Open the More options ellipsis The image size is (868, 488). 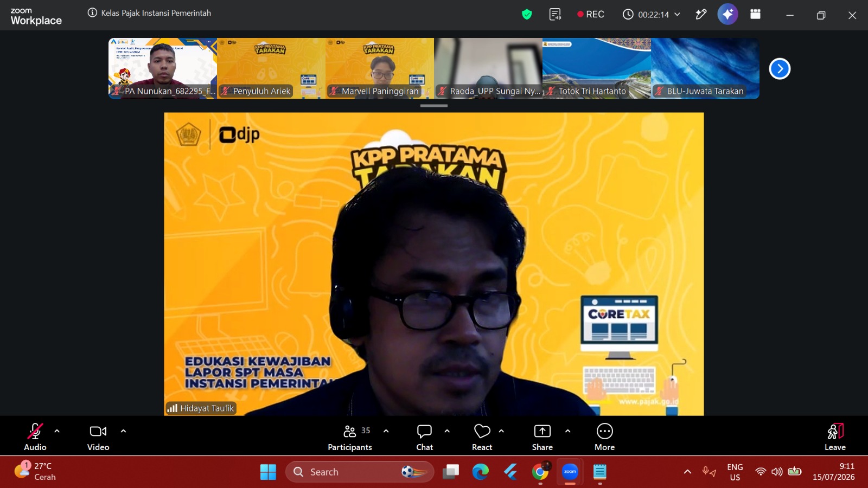(604, 438)
